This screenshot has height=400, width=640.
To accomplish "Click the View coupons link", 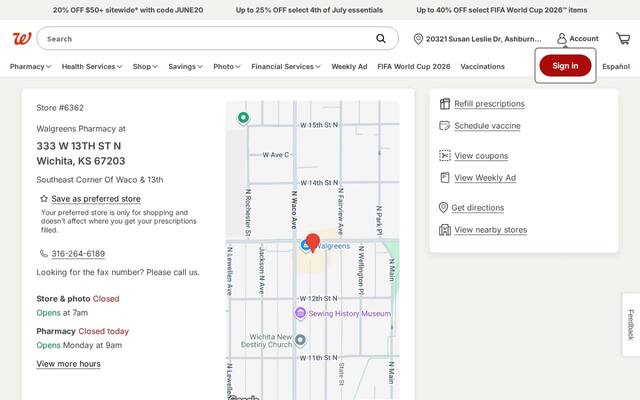I will (x=481, y=156).
